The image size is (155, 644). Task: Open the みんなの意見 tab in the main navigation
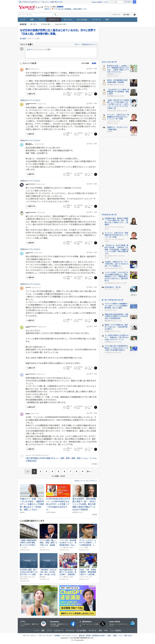(x=82, y=19)
